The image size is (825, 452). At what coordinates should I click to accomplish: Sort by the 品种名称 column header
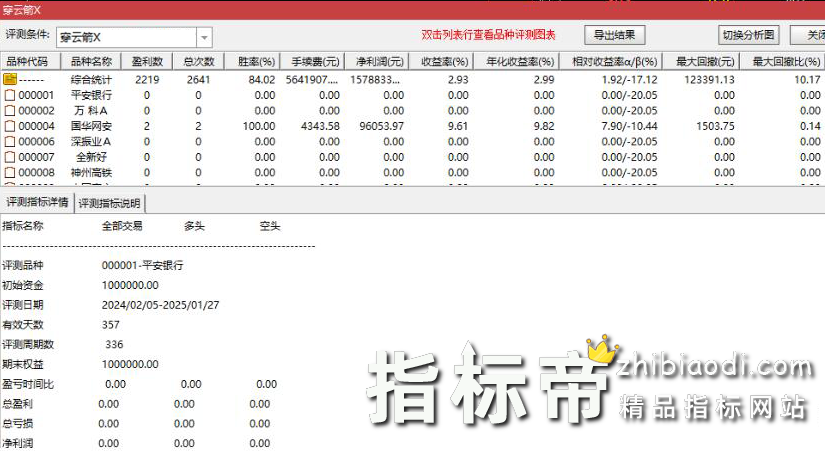[91, 62]
